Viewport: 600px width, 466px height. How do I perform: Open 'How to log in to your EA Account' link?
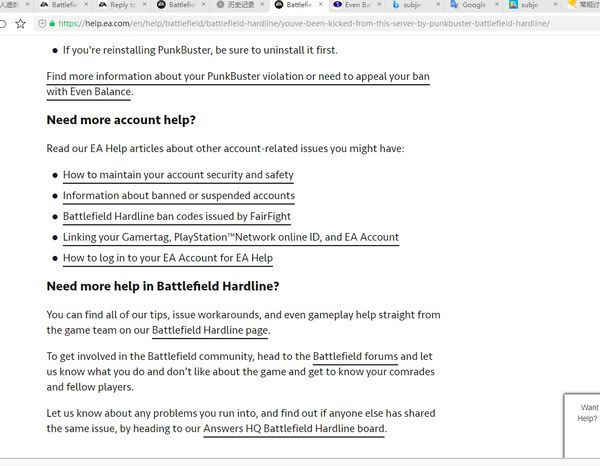coord(168,258)
